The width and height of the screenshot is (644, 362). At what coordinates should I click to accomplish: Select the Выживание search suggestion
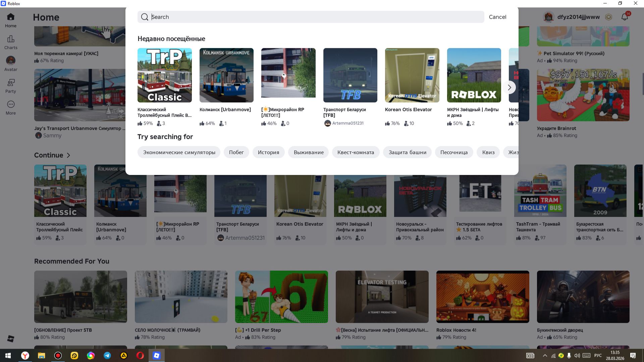(x=309, y=152)
